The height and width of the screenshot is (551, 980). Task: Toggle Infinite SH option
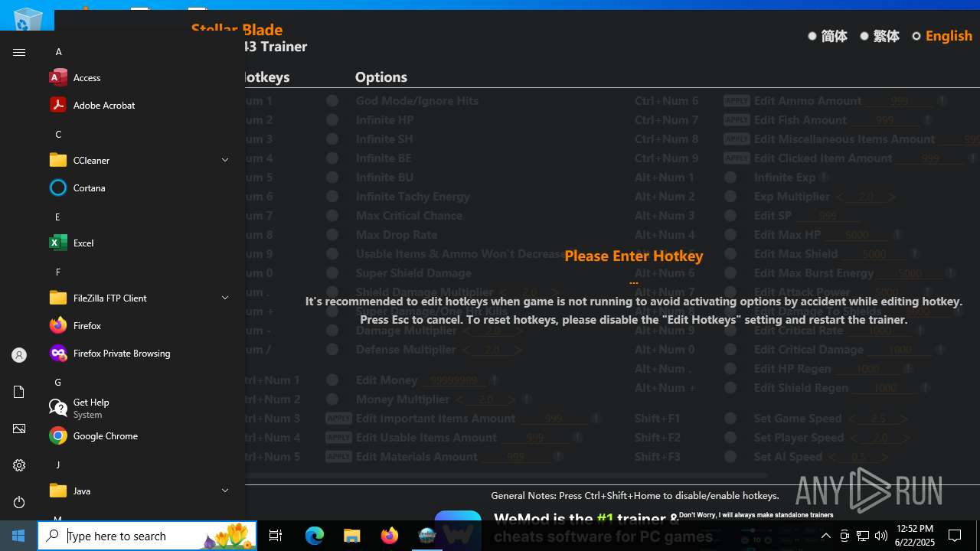tap(332, 139)
